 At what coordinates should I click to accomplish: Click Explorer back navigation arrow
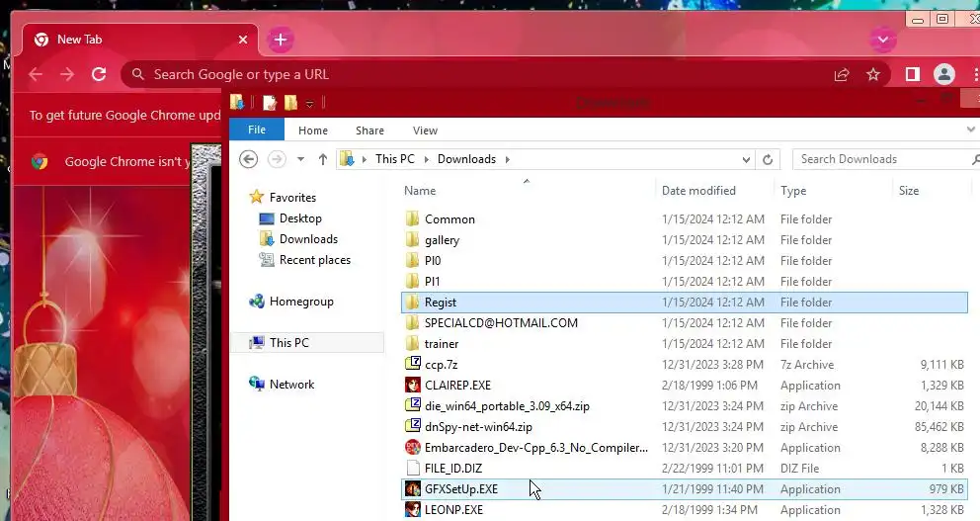coord(248,159)
